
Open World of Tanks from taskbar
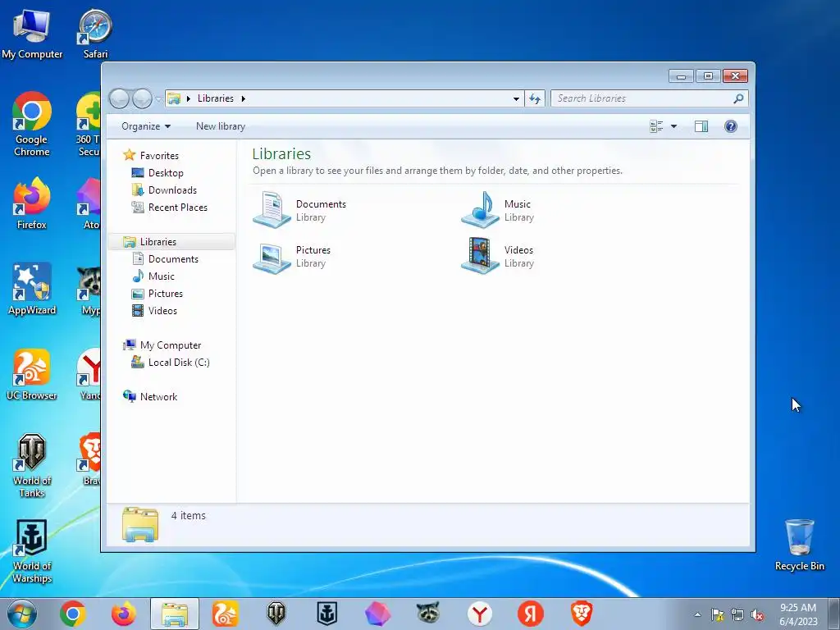(276, 614)
